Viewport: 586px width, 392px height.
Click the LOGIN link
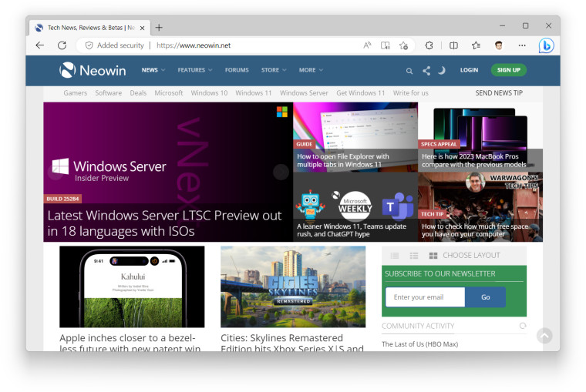click(x=469, y=70)
